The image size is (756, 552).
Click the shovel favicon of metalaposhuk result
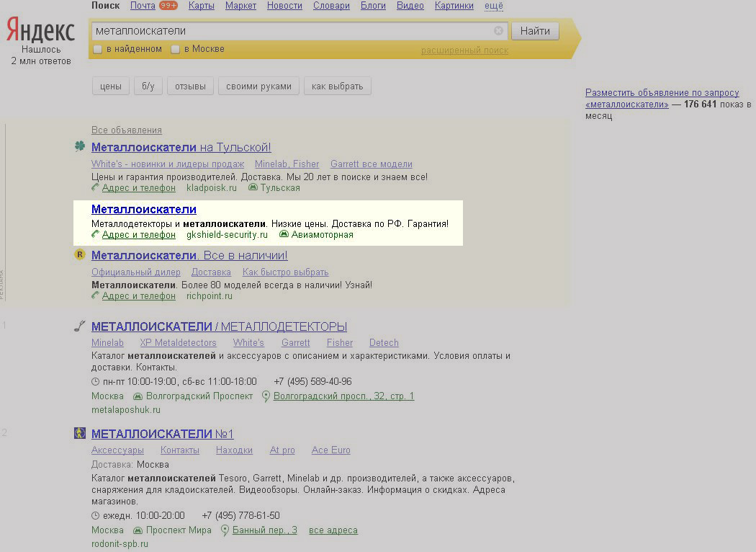(79, 326)
